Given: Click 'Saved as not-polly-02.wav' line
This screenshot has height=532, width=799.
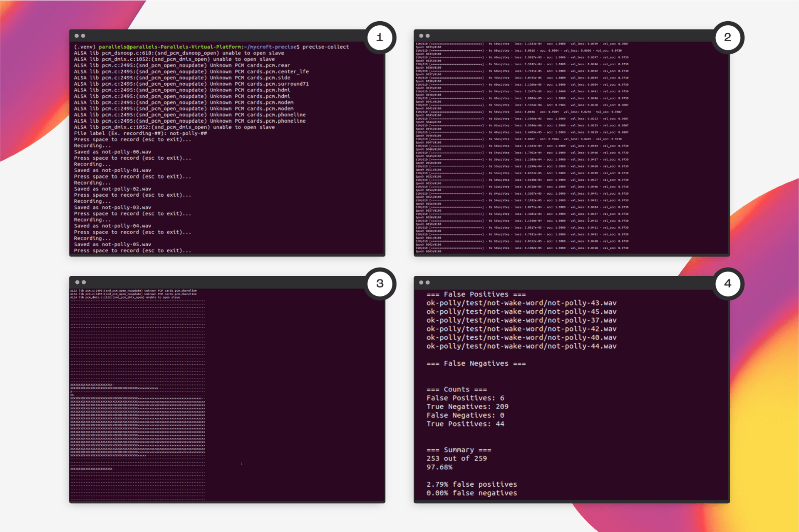Looking at the screenshot, I should (x=112, y=189).
